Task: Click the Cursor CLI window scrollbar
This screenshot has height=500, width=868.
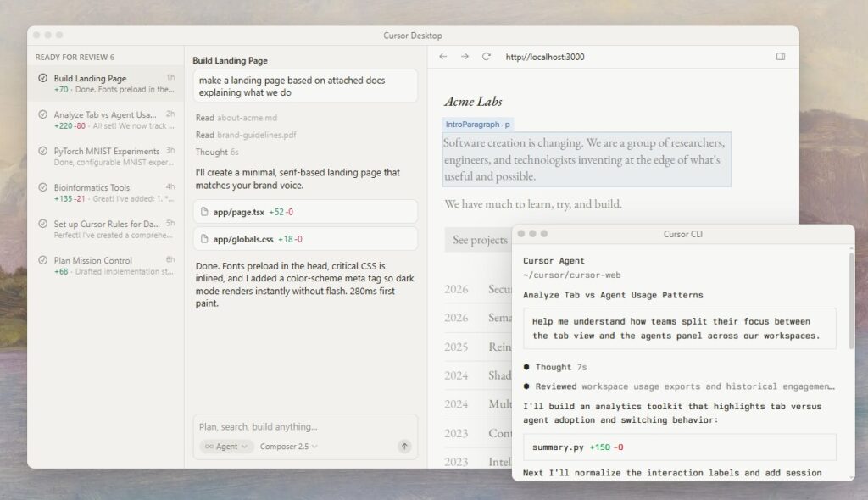Action: pos(851,302)
